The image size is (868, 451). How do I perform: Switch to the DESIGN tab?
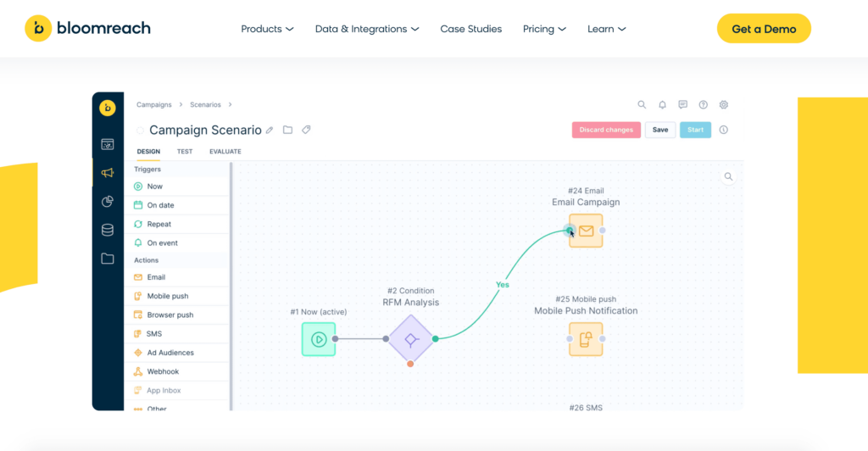(148, 152)
